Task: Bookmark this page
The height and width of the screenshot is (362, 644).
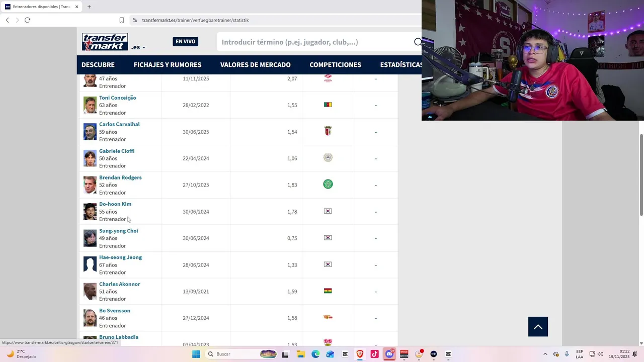Action: click(x=122, y=20)
